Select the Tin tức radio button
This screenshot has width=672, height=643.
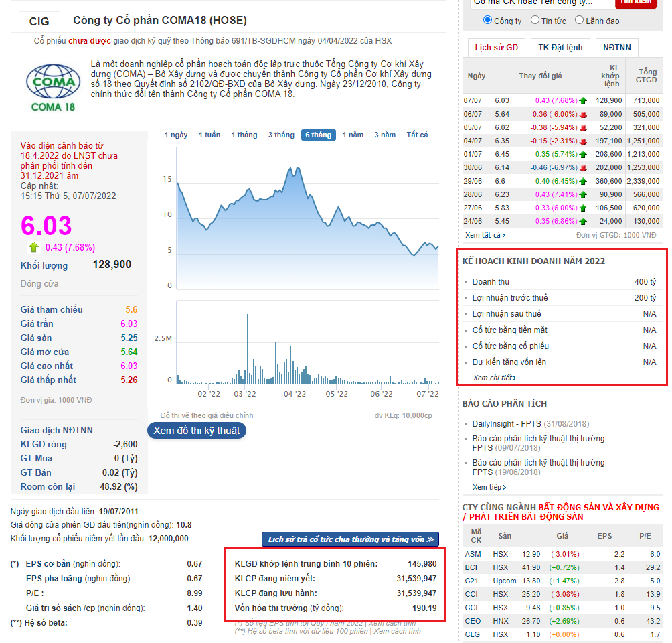[535, 20]
